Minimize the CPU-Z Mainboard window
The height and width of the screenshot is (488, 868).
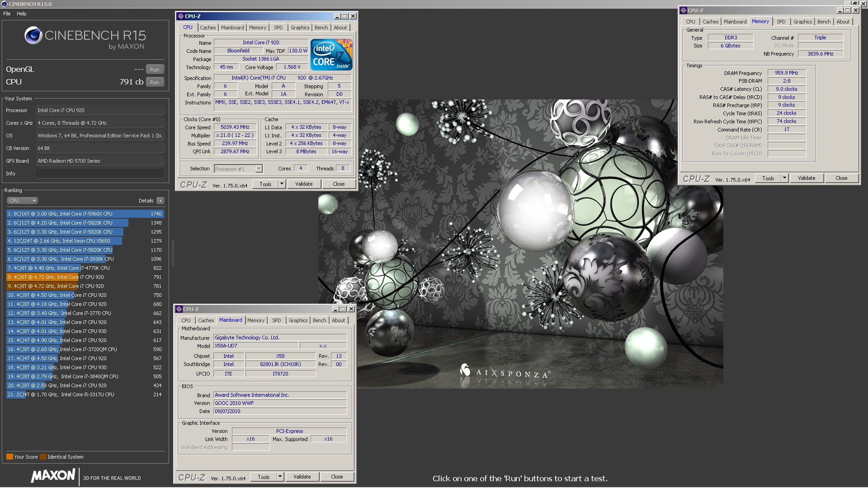tap(335, 309)
